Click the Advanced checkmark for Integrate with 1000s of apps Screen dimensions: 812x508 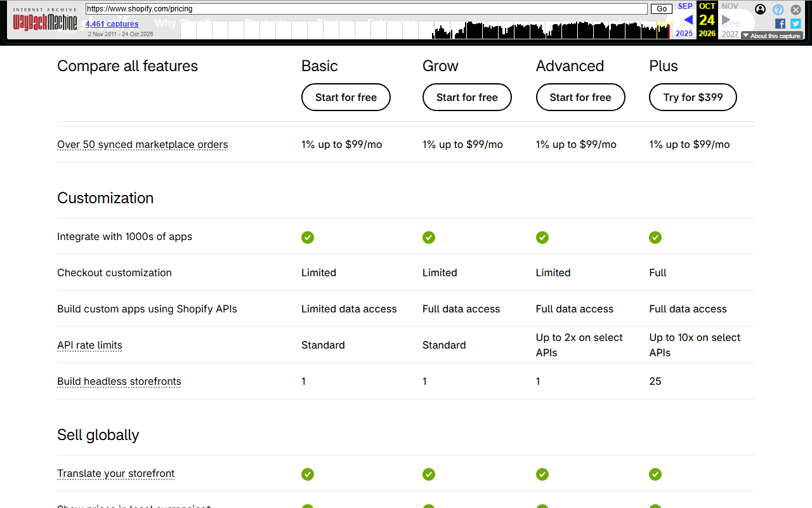[x=542, y=237]
